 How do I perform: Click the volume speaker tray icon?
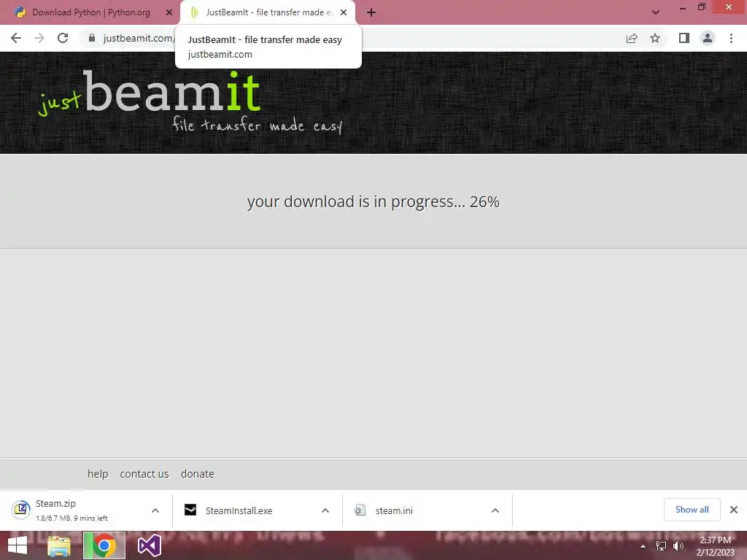(x=678, y=546)
